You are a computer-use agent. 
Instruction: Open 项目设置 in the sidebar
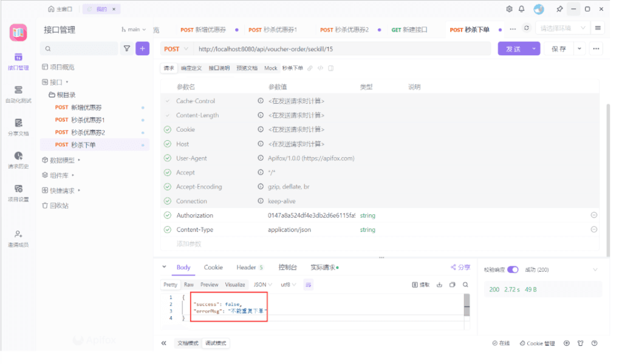click(18, 192)
